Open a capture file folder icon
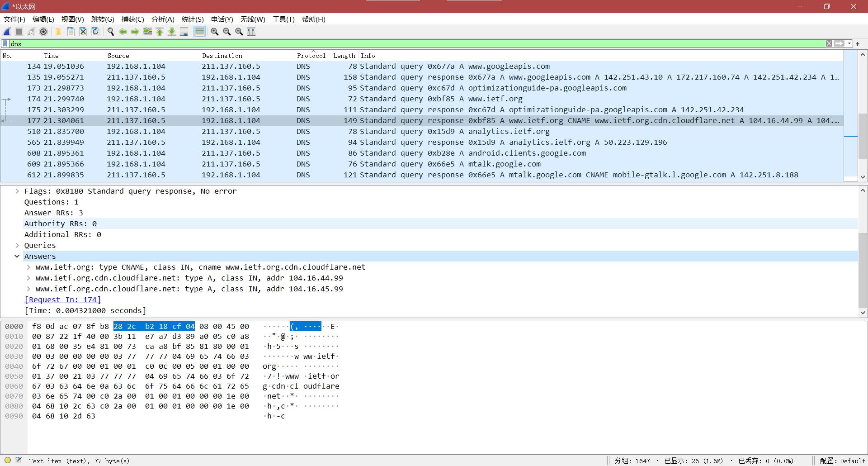 click(58, 32)
